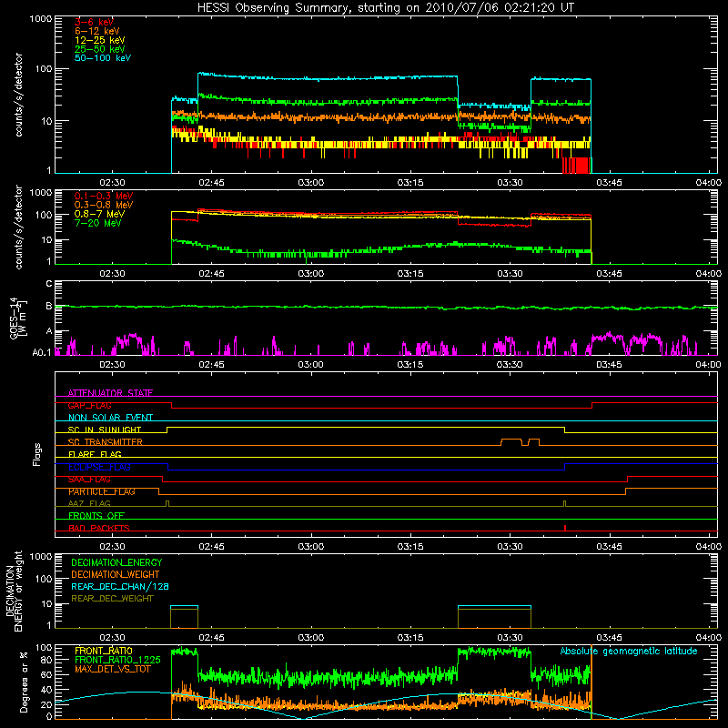The height and width of the screenshot is (728, 728).
Task: Click the GAP_FLAG label
Action: tap(89, 405)
